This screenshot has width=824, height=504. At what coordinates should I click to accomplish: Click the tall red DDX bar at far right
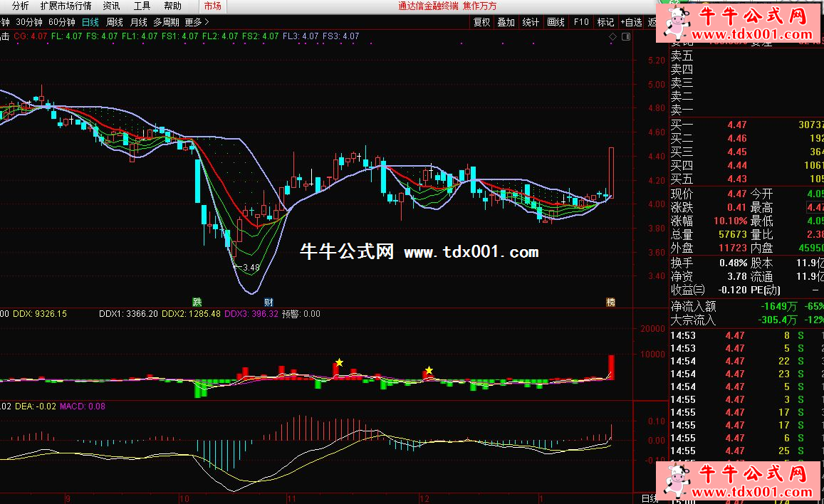611,367
